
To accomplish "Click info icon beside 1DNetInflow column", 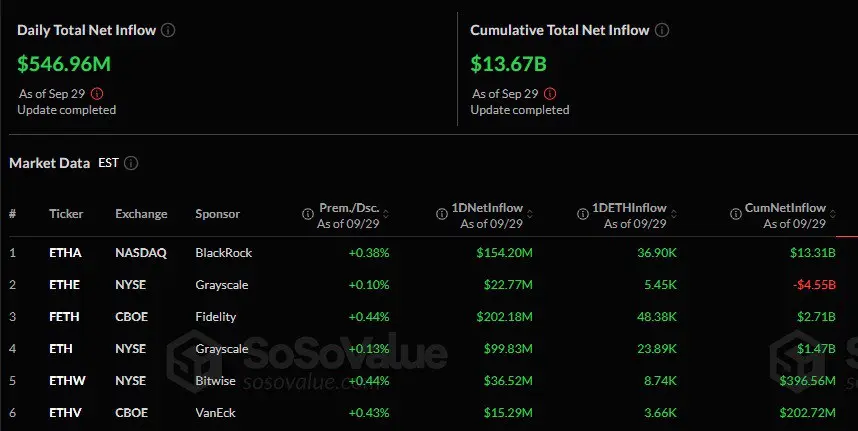I will click(442, 214).
